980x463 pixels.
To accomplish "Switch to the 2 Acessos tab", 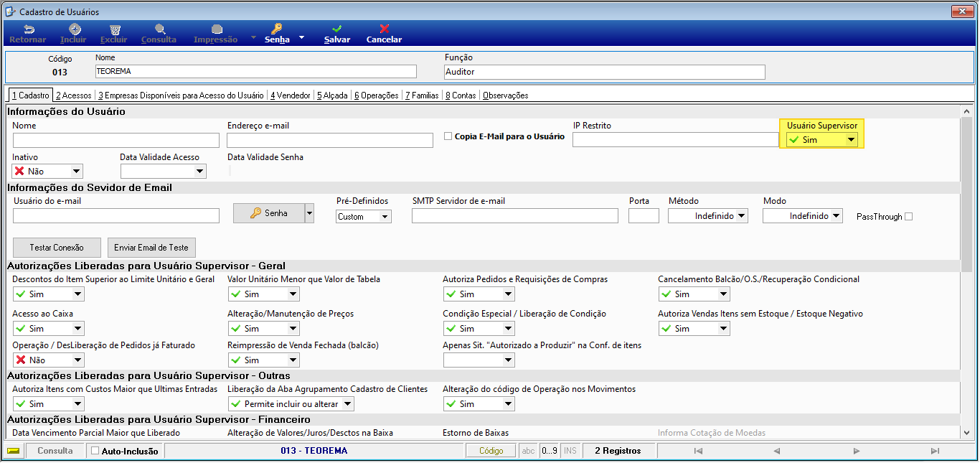I will [x=74, y=95].
